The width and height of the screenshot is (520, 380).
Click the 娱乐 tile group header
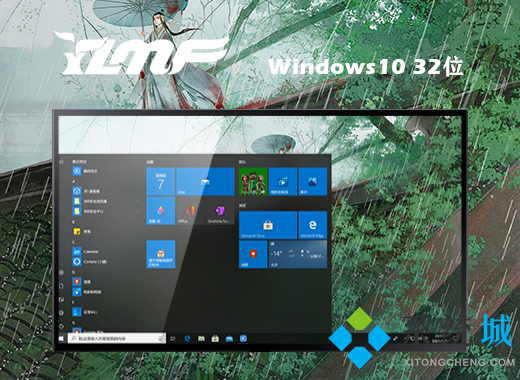click(x=242, y=162)
